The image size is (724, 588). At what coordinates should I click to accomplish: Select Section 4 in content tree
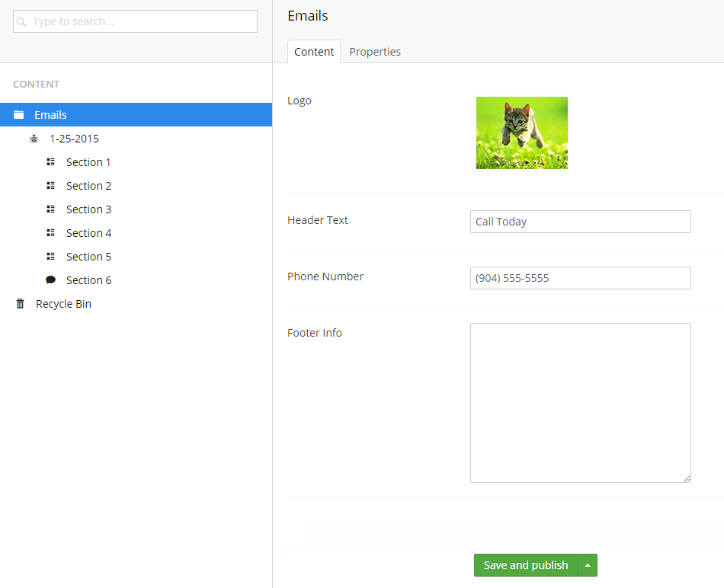[x=88, y=233]
